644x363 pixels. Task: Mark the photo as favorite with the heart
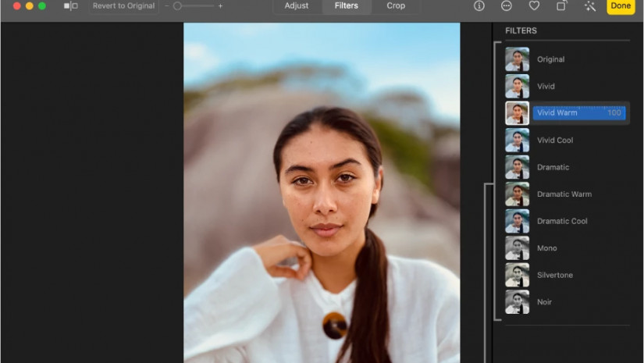[534, 5]
